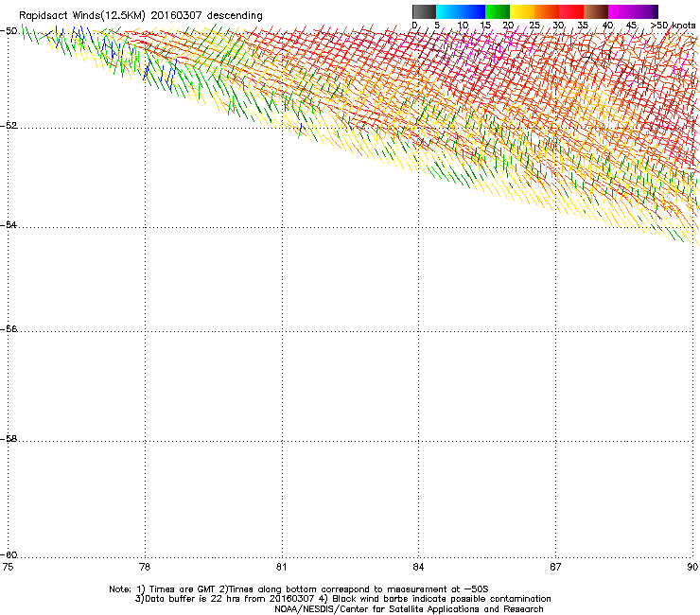This screenshot has width=700, height=615.
Task: Click the green 15-20 knots color band
Action: 498,11
